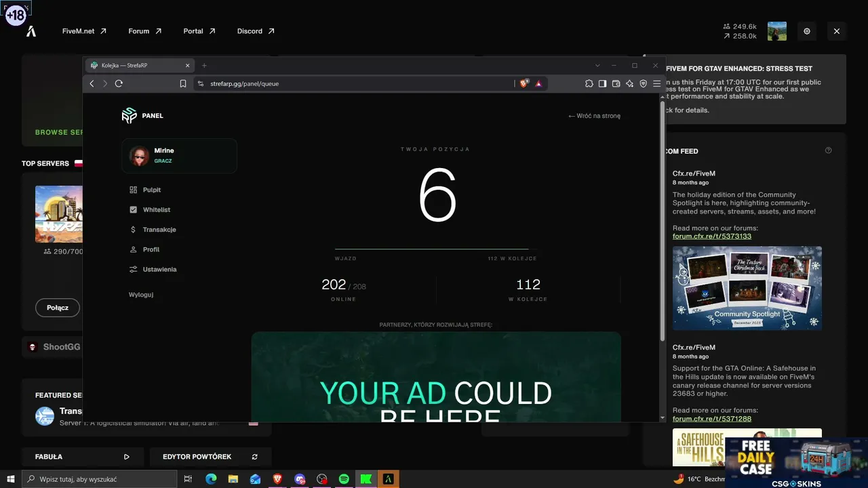Open Brave Rewards triangle icon
The width and height of the screenshot is (868, 488).
pyautogui.click(x=538, y=83)
